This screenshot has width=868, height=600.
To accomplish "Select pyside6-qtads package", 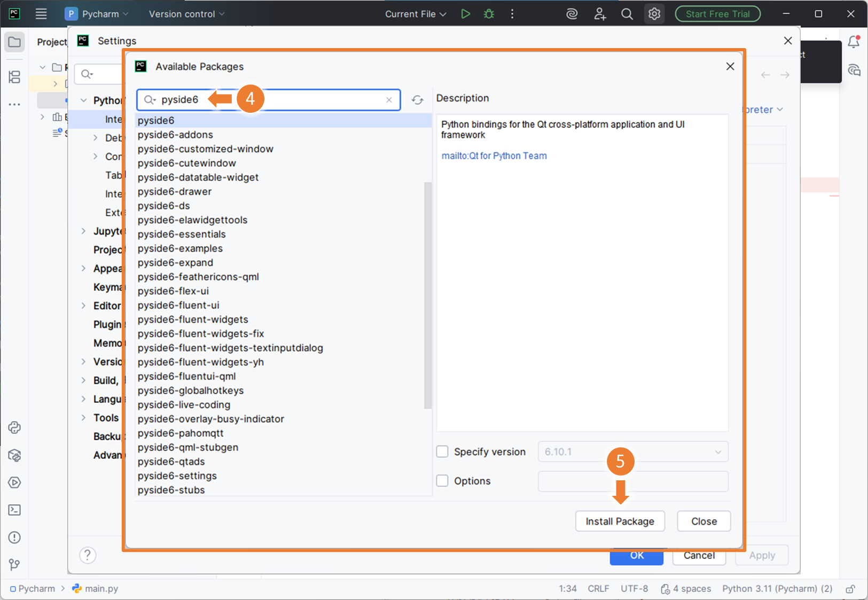I will tap(284, 462).
